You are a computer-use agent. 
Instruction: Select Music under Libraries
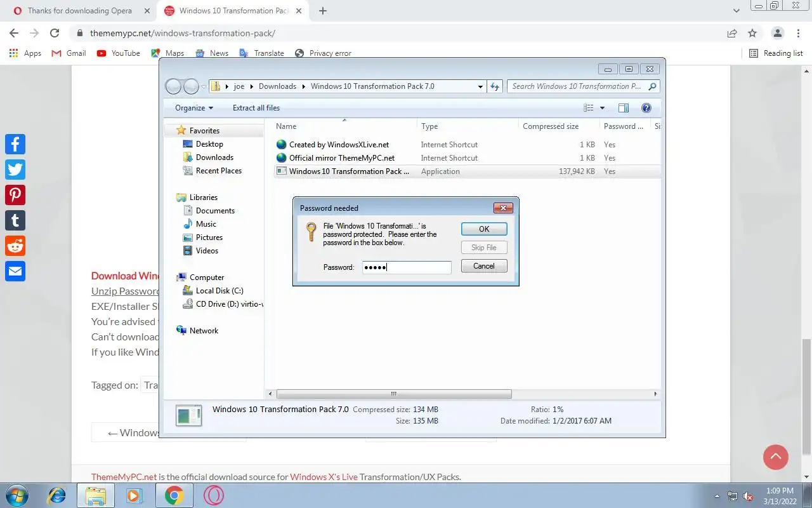[206, 224]
